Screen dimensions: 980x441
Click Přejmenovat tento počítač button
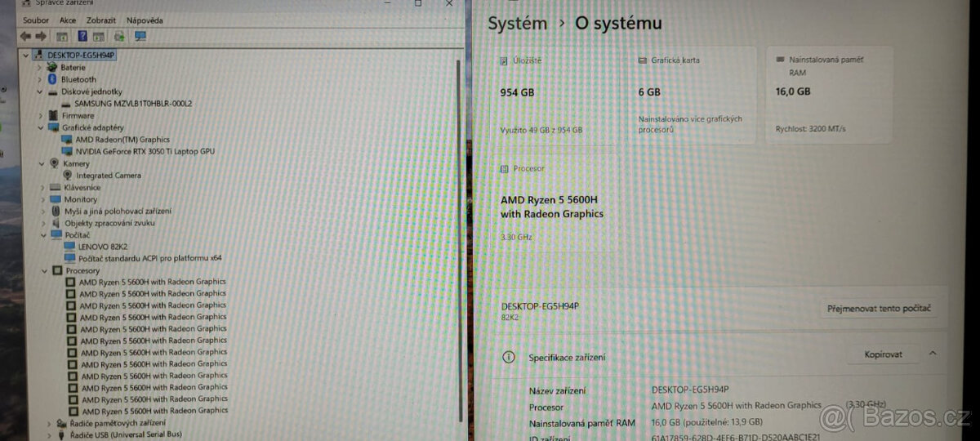point(878,309)
